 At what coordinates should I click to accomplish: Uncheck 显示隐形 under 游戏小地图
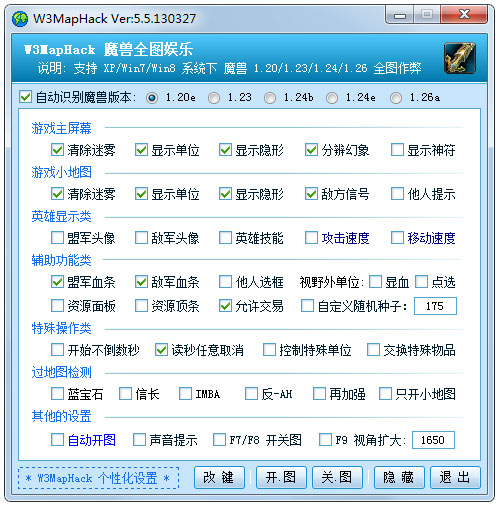[225, 194]
